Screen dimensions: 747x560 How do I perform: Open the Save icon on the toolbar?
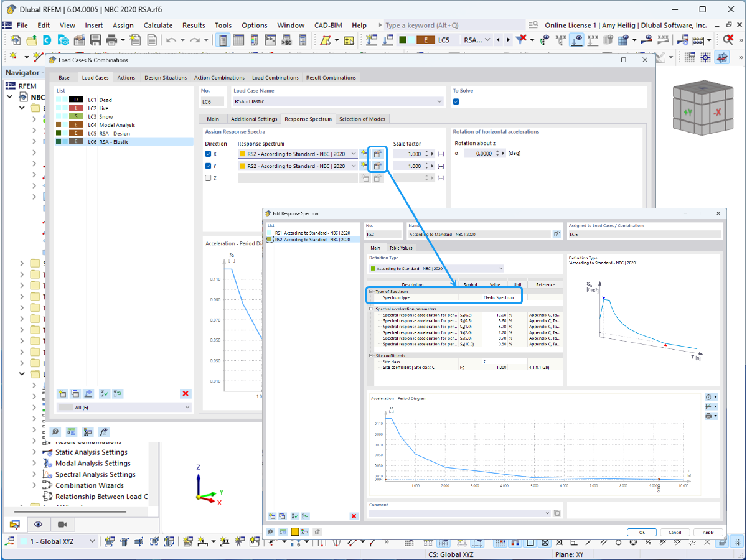tap(95, 39)
